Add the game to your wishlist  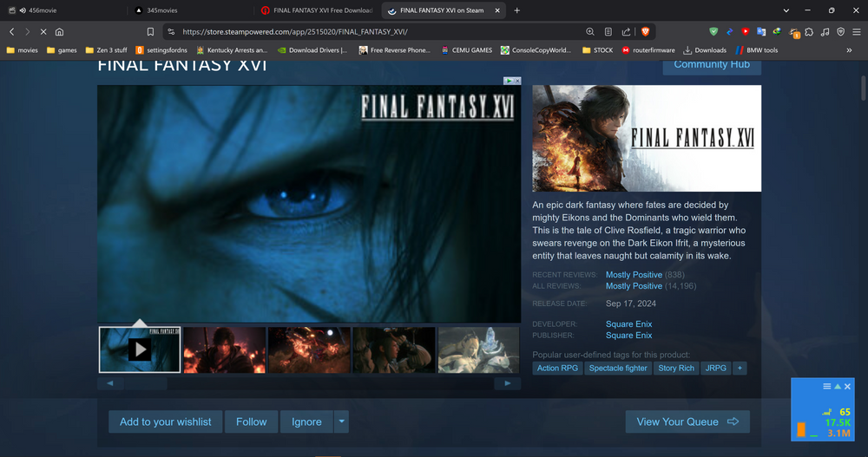tap(166, 421)
